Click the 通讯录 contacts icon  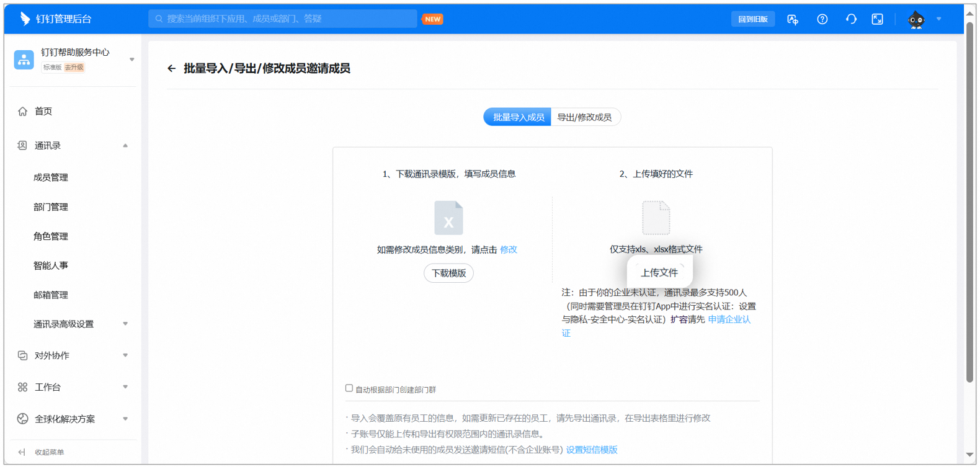[22, 146]
